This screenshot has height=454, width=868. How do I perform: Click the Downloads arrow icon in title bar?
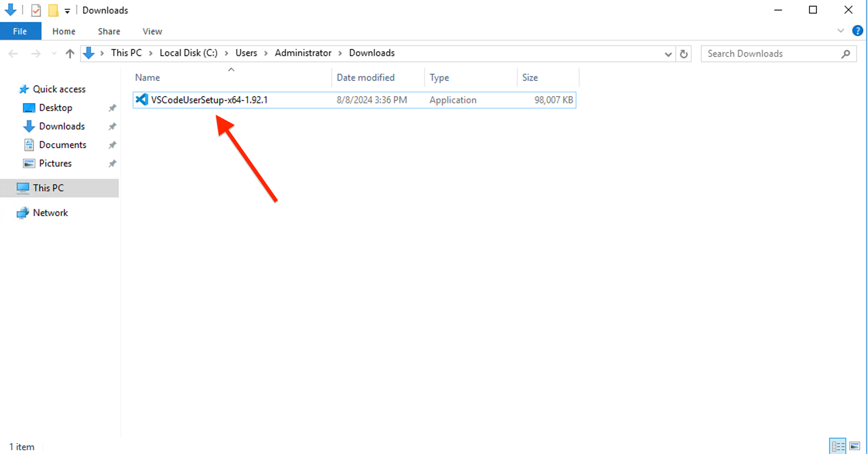point(10,10)
